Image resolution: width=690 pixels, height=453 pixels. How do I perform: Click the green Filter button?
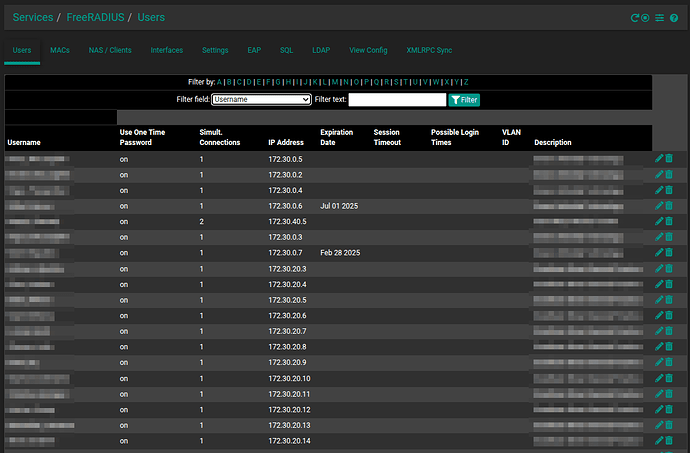pyautogui.click(x=464, y=100)
